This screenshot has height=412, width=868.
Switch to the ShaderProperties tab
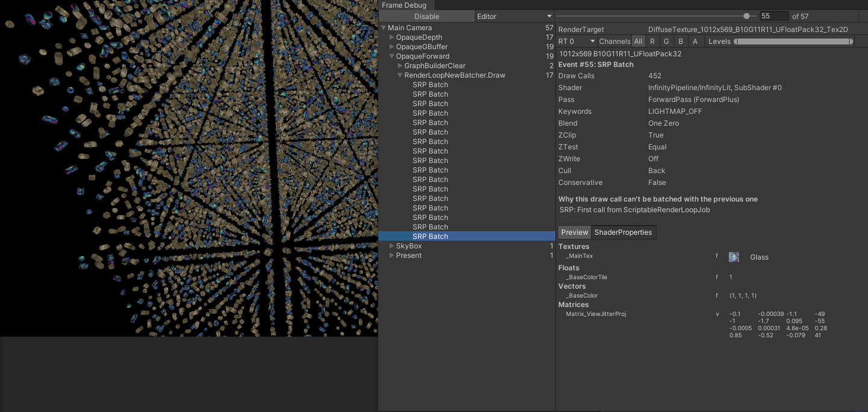623,232
